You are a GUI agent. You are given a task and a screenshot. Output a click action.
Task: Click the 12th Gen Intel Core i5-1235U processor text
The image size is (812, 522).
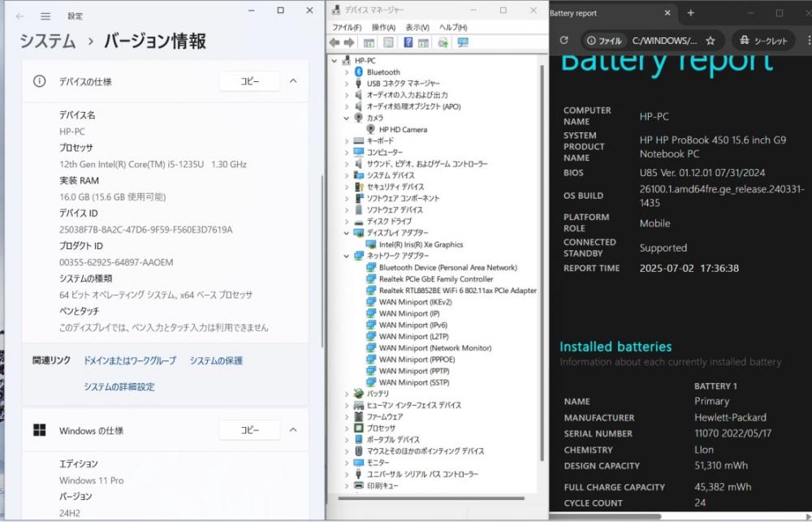(x=153, y=164)
